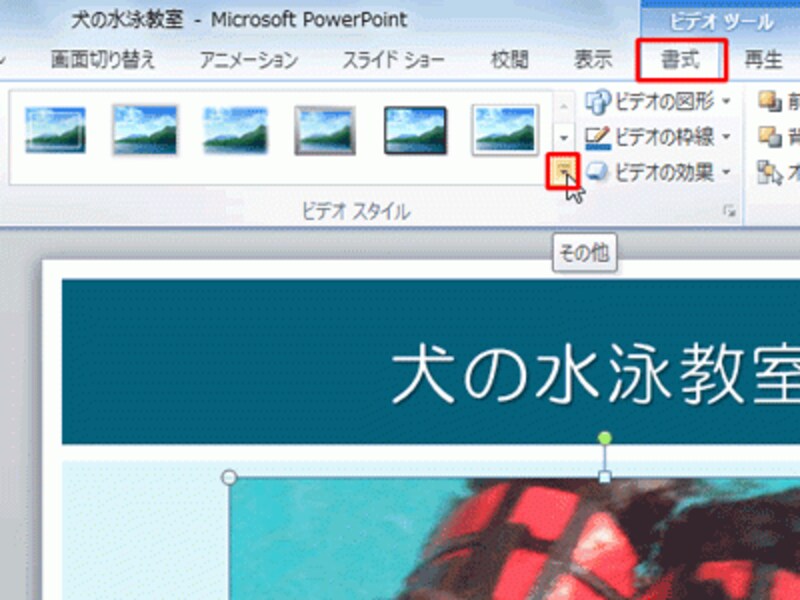Open the アニメーション tab
Image resolution: width=800 pixels, height=600 pixels.
coord(248,60)
